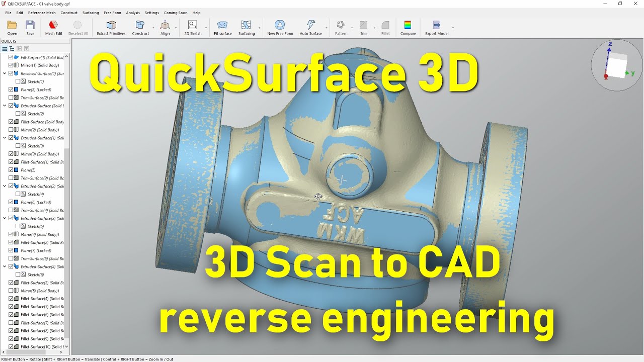Click the Construct toolbar icon

(x=140, y=25)
